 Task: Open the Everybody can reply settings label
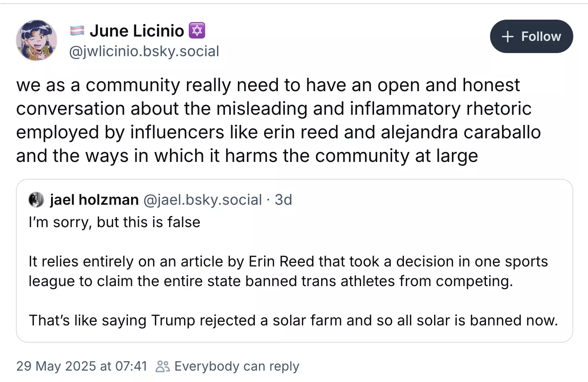point(237,366)
